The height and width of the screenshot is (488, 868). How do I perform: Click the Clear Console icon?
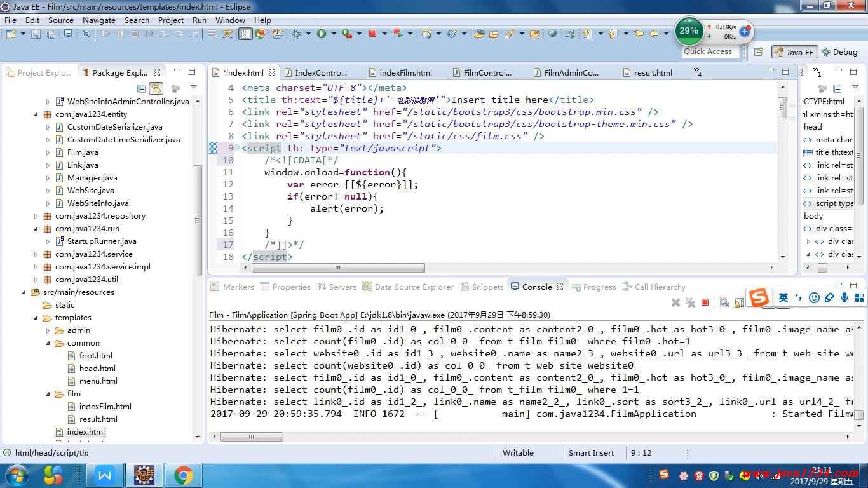click(x=724, y=303)
